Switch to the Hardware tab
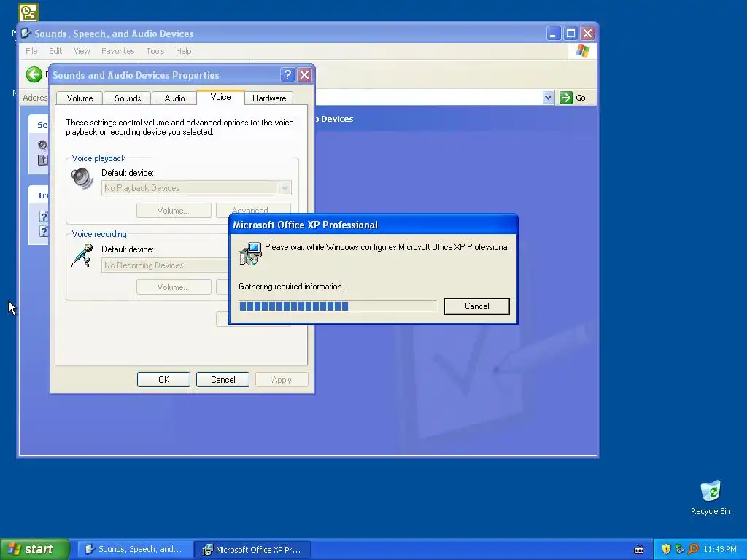This screenshot has width=747, height=560. pyautogui.click(x=269, y=98)
